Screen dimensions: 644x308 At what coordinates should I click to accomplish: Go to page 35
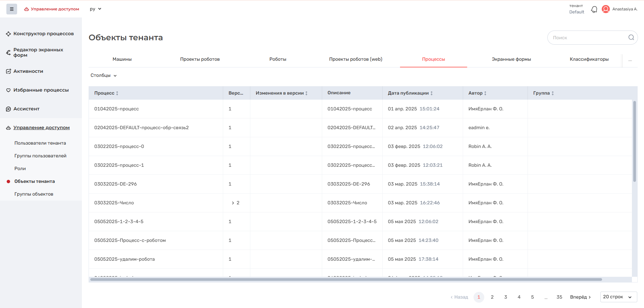(x=559, y=297)
